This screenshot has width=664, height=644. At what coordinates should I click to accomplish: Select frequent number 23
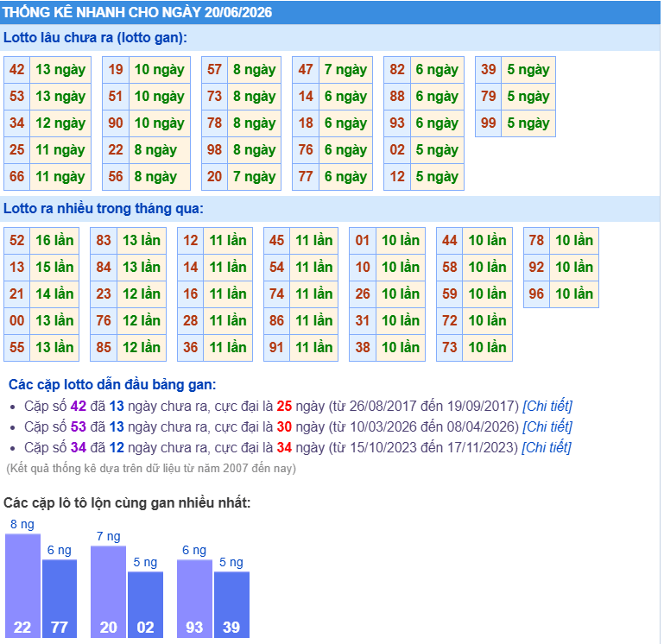click(104, 294)
